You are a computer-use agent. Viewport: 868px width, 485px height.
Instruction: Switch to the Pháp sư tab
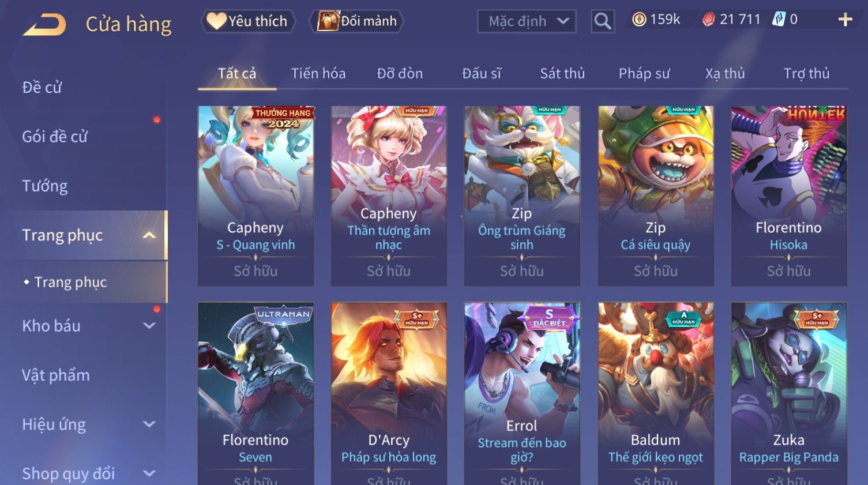pos(644,74)
